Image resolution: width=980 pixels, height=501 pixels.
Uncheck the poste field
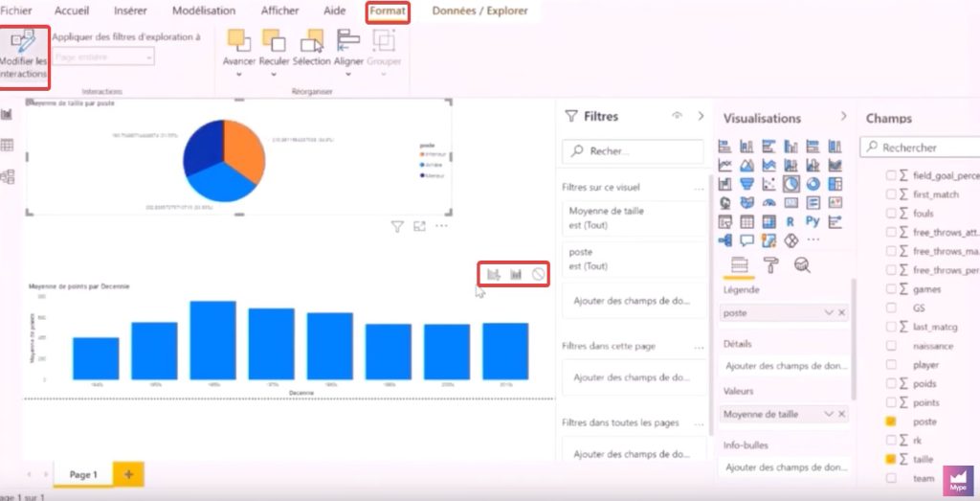click(891, 421)
